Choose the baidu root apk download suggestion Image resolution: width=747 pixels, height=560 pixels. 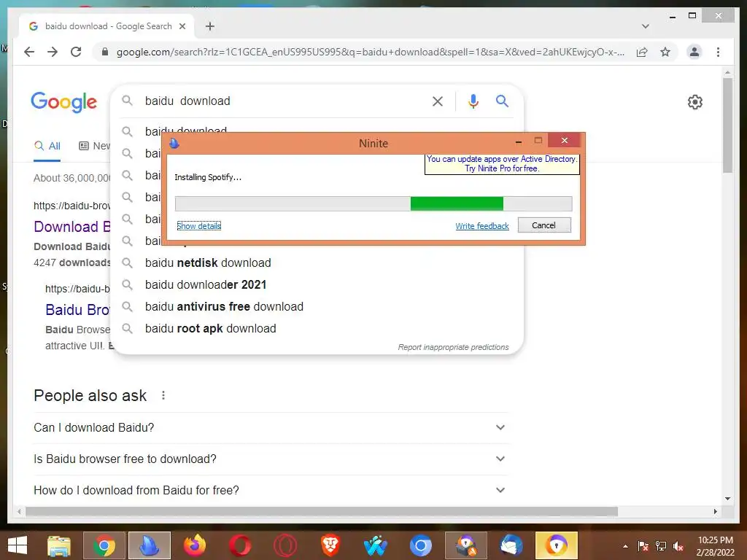210,329
